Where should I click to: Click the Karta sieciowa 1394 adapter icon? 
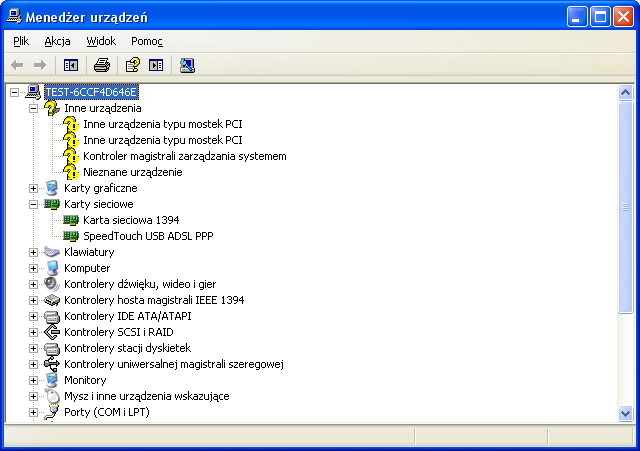71,220
